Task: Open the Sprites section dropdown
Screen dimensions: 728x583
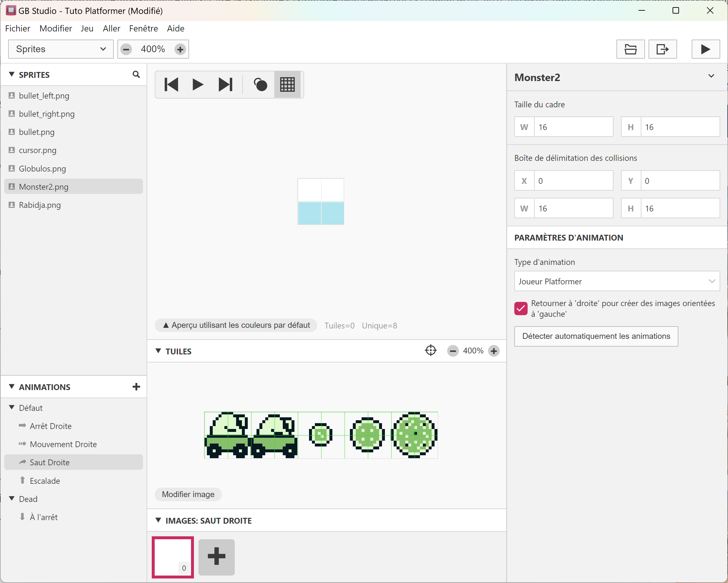Action: pyautogui.click(x=61, y=49)
